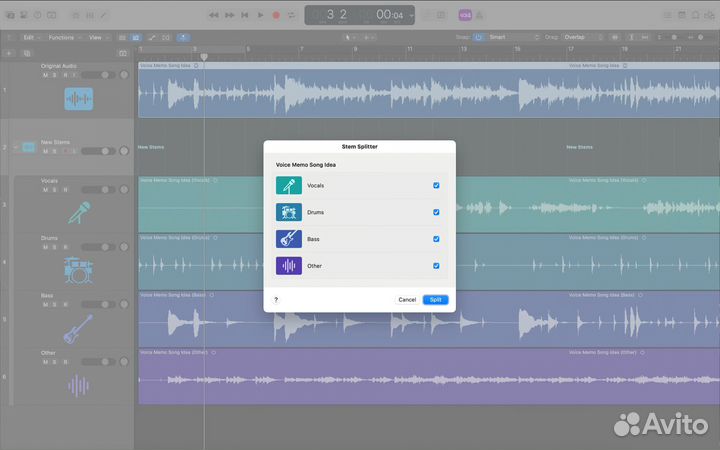Click the Vocals microphone icon in Stem Splitter dialog
This screenshot has width=720, height=450.
289,186
